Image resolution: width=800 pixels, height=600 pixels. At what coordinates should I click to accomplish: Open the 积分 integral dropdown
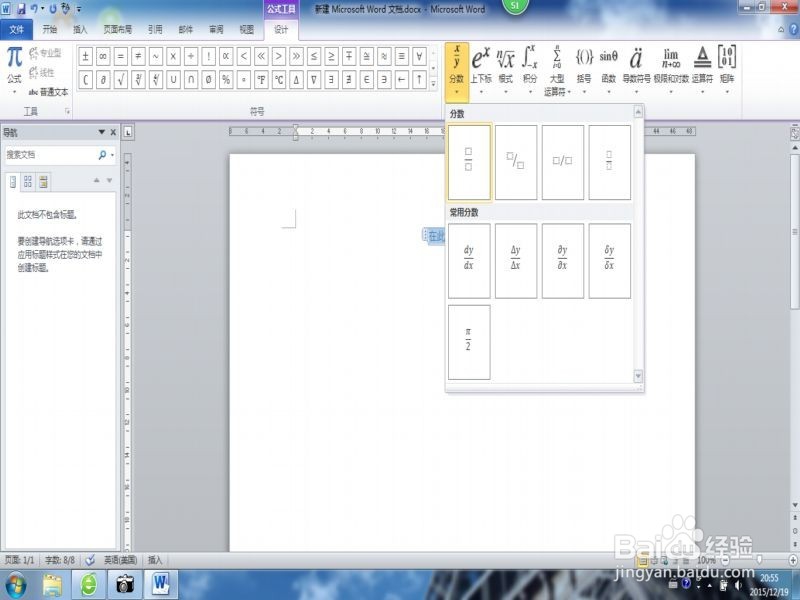(530, 70)
